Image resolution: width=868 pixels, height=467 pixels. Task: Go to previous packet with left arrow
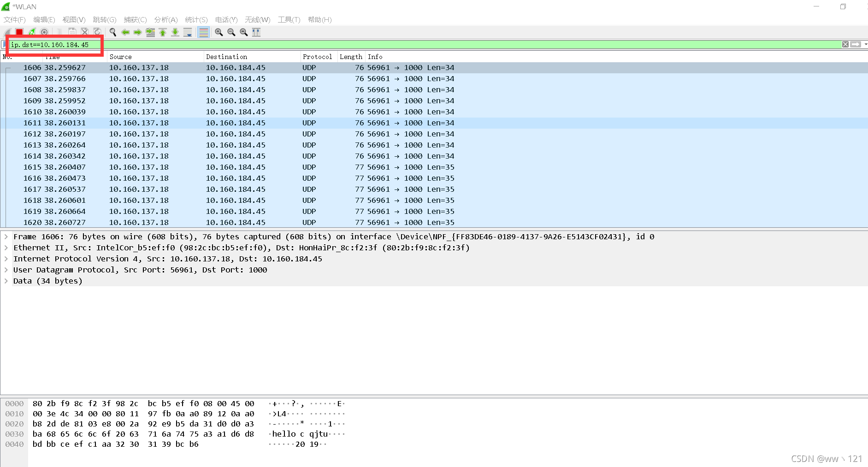click(125, 32)
